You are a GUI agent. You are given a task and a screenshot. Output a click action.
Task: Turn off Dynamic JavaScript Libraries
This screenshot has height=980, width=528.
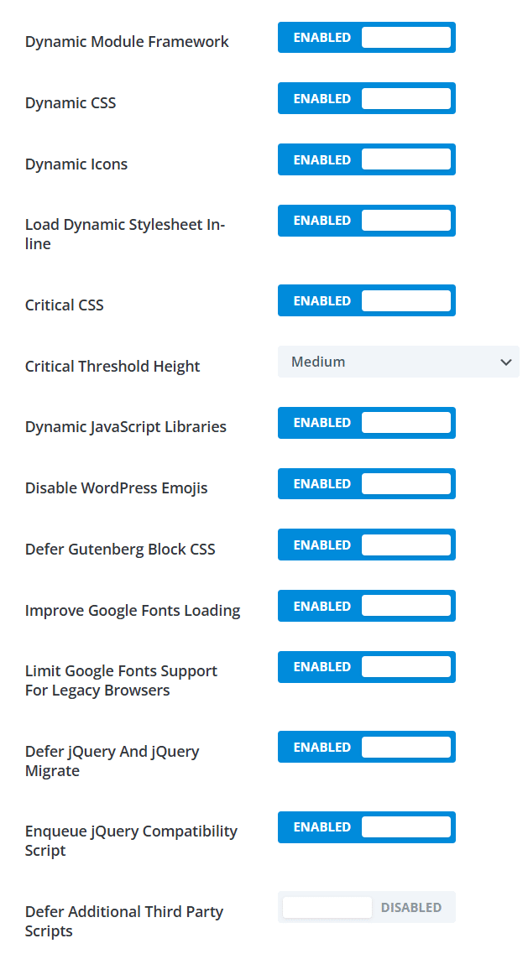click(x=367, y=423)
